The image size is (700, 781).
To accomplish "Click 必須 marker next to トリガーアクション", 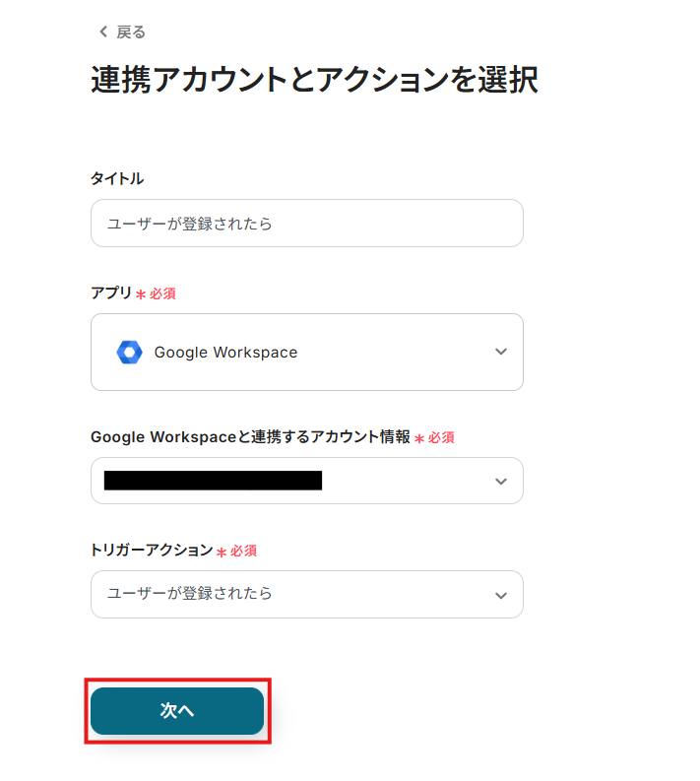I will (x=244, y=551).
